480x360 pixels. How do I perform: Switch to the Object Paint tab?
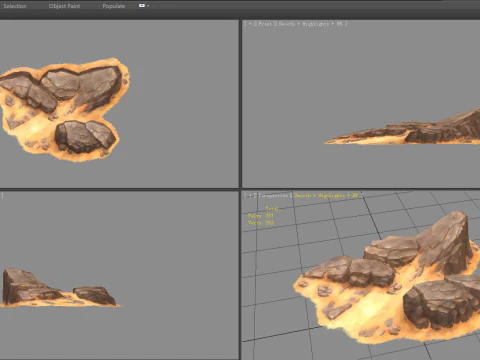64,6
